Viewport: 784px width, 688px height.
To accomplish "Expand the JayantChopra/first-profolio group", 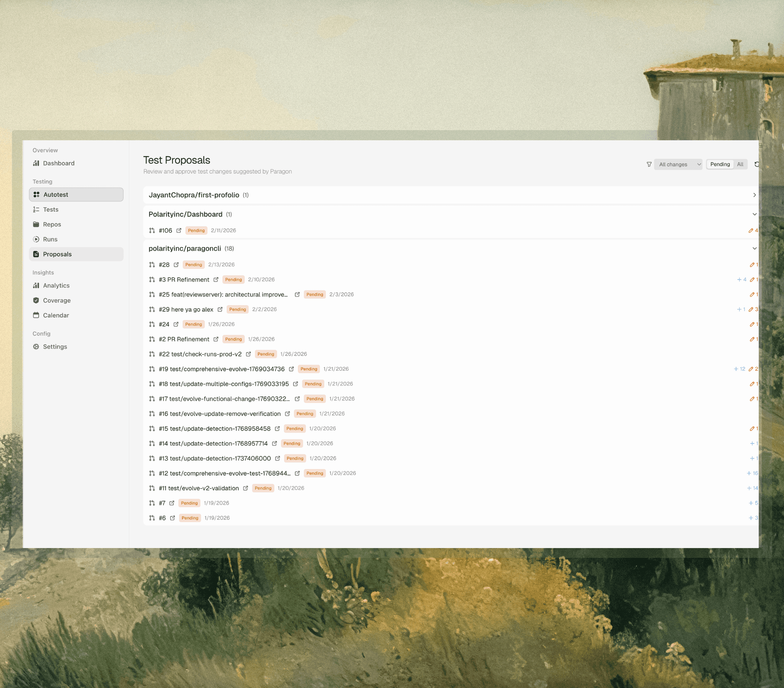I will (x=754, y=195).
